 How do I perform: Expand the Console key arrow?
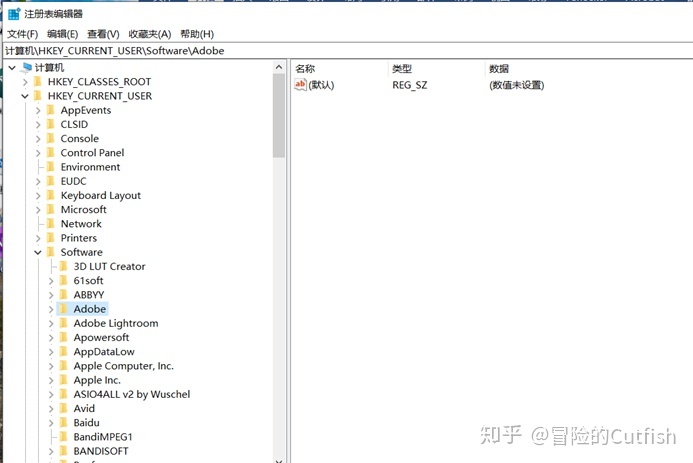point(38,139)
